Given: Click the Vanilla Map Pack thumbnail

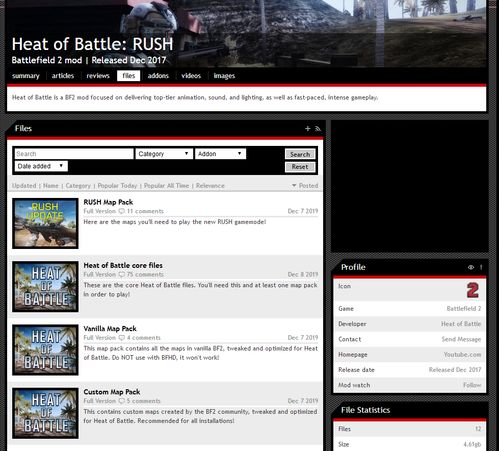Looking at the screenshot, I should [x=45, y=350].
